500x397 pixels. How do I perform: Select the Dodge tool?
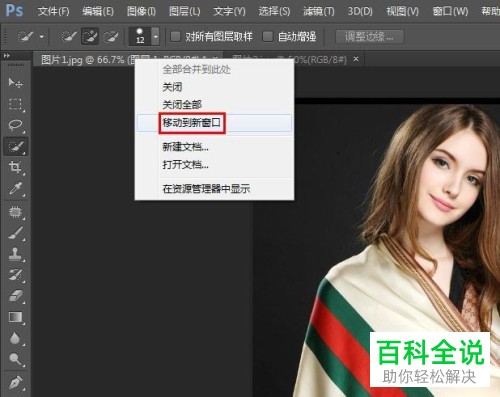(x=15, y=359)
